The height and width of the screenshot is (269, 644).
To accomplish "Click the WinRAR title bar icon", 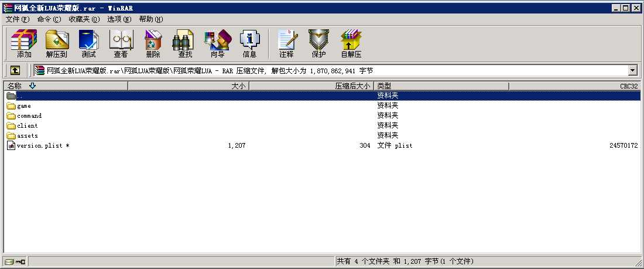I will (x=8, y=8).
